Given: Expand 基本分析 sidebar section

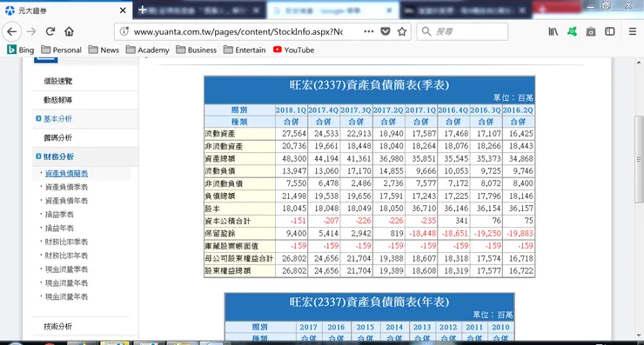Looking at the screenshot, I should point(57,119).
